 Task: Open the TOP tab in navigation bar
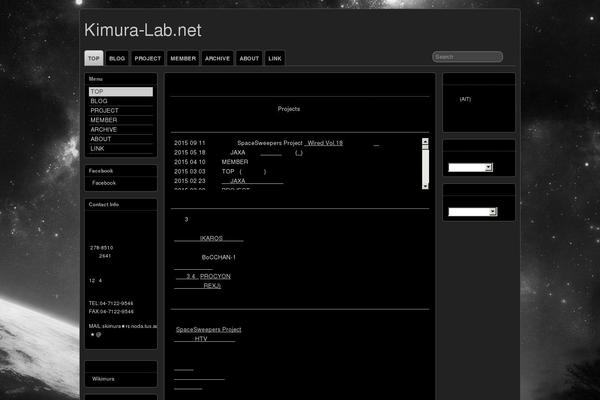click(x=94, y=58)
